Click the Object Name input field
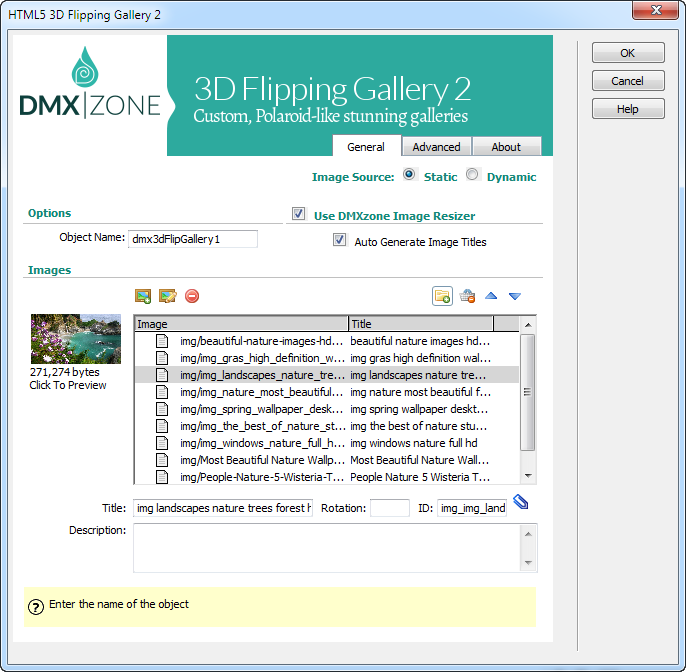 (x=193, y=239)
